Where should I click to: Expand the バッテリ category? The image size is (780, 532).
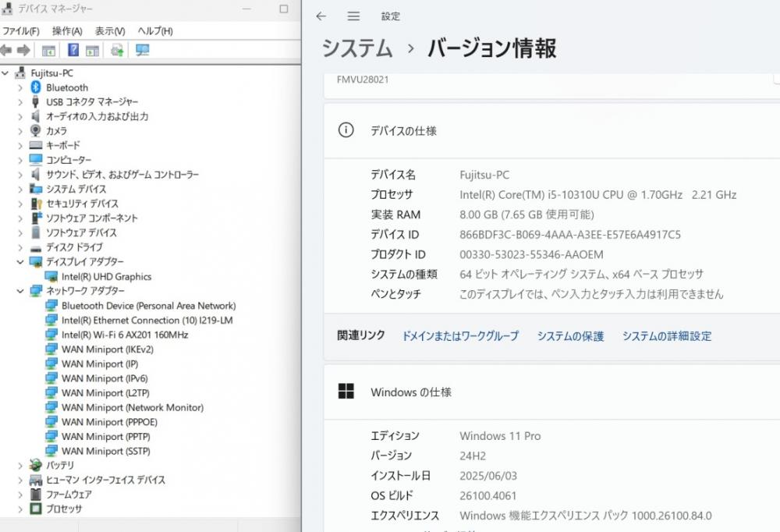(20, 466)
